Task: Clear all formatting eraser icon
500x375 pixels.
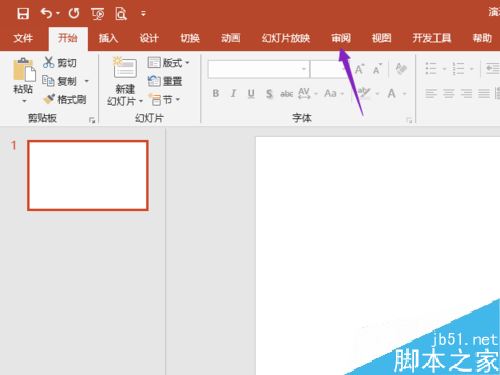Action: coord(401,69)
